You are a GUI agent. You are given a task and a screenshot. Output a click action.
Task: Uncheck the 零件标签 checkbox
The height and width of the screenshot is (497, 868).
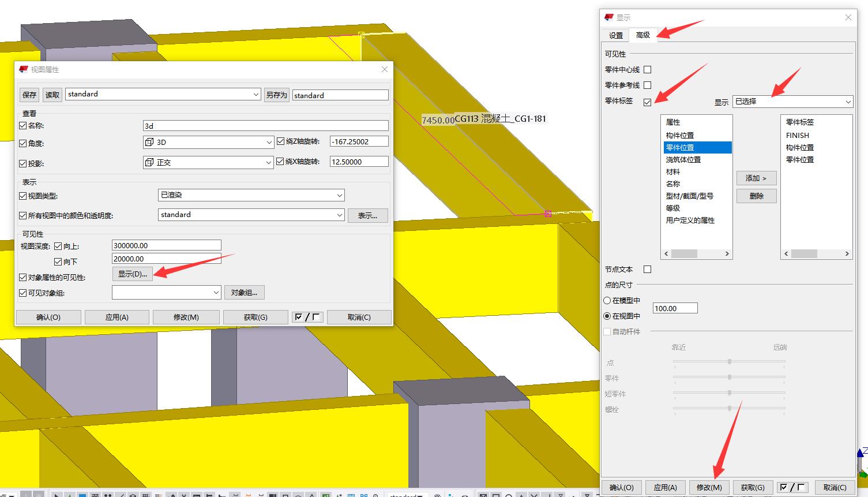click(x=647, y=102)
